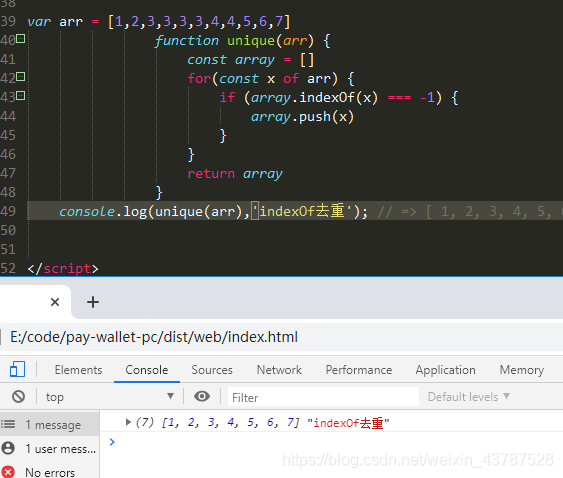Switch to the Console tab
563x478 pixels.
coord(147,370)
